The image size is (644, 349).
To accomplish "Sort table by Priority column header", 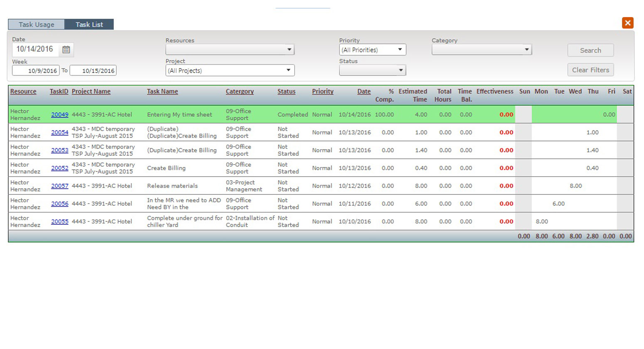I will 322,91.
